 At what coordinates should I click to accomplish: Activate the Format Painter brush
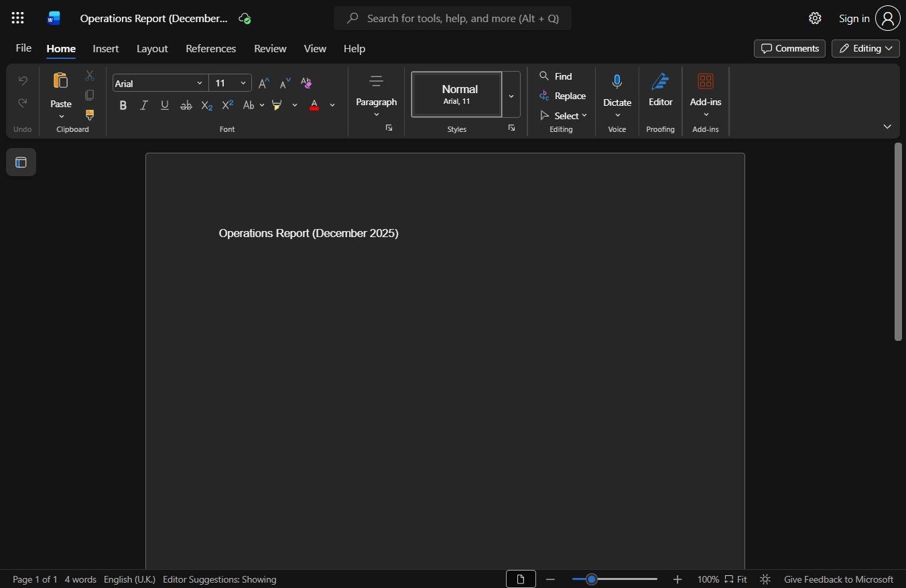coord(90,115)
